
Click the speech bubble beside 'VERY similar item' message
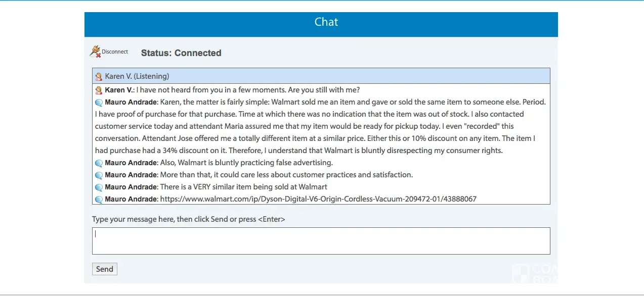(99, 187)
